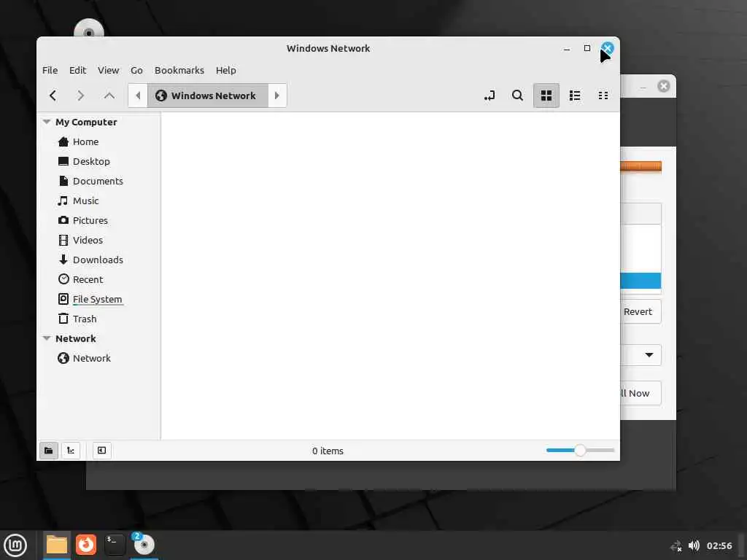Open the Bookmarks menu
Screen dimensions: 747x560
179,71
